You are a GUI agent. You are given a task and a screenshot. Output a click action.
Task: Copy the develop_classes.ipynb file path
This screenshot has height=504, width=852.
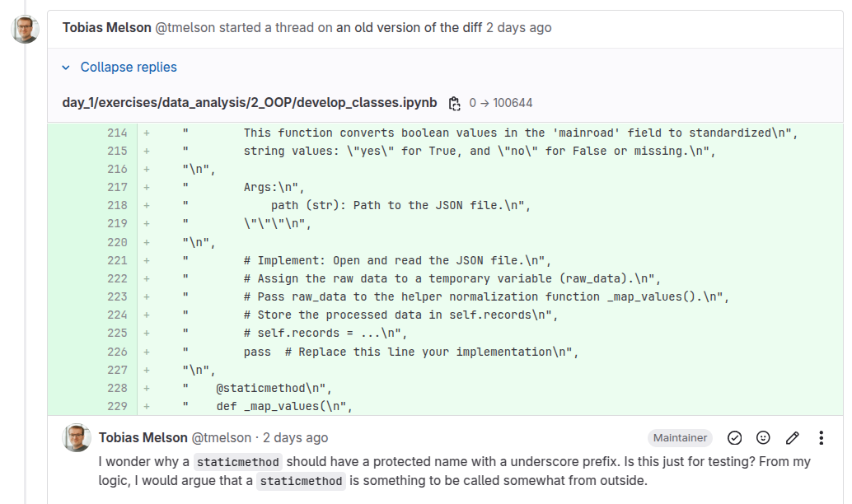point(454,103)
